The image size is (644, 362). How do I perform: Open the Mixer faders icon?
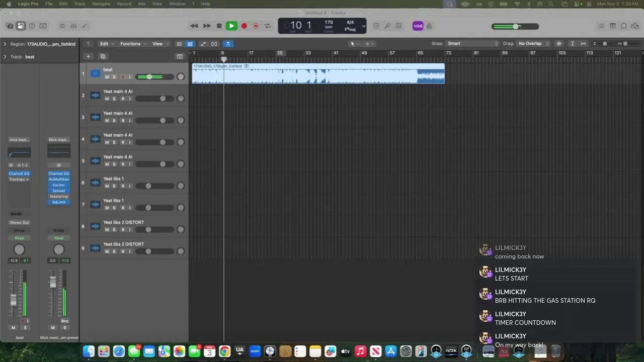tap(73, 26)
